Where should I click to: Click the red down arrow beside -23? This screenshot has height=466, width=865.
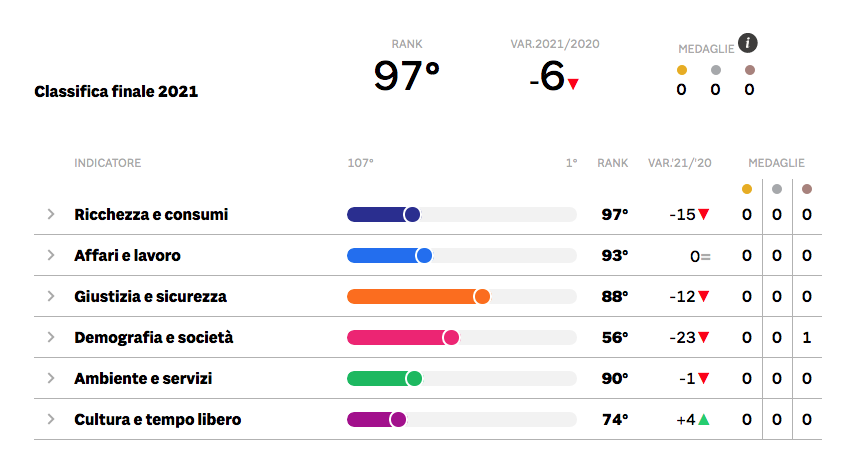(703, 338)
